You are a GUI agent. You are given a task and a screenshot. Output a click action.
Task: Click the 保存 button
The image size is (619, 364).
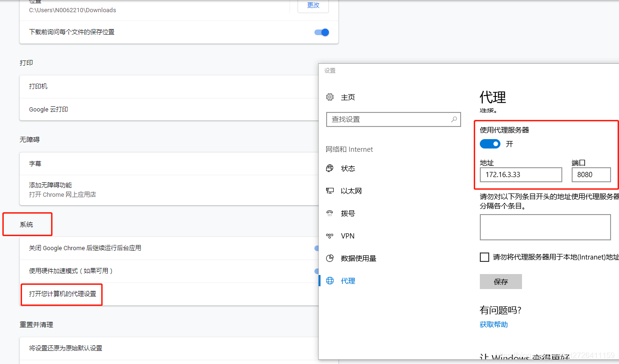coord(501,282)
